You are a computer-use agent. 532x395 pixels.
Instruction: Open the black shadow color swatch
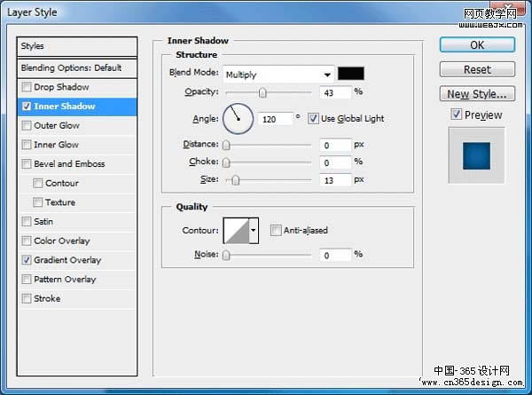pyautogui.click(x=351, y=74)
